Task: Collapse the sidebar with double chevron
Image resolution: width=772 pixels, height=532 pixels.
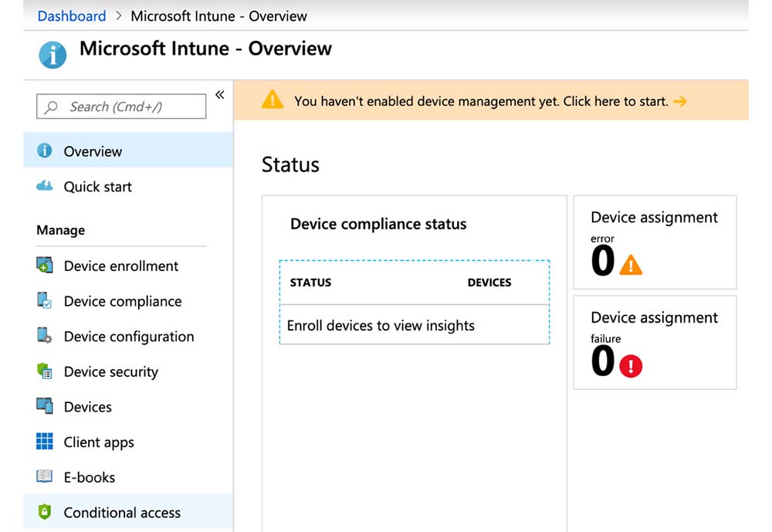Action: click(220, 95)
